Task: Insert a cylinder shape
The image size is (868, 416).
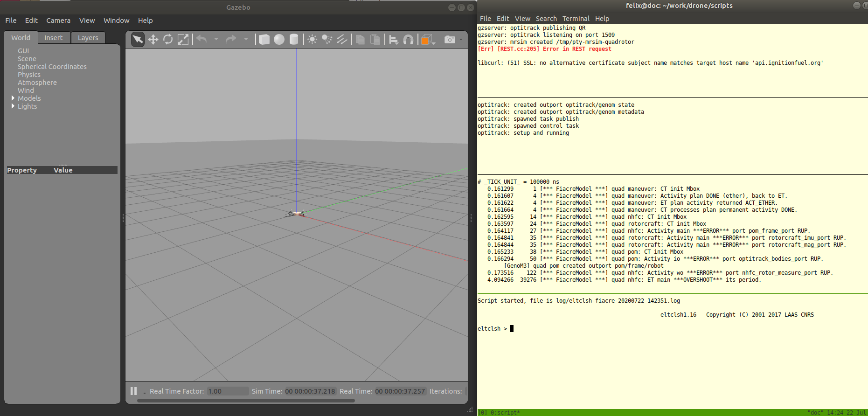Action: (294, 40)
